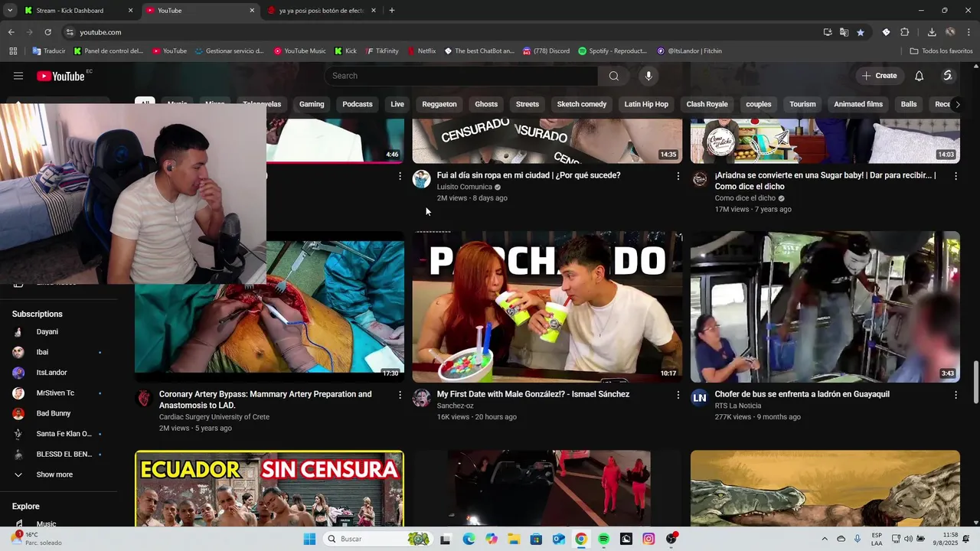This screenshot has width=980, height=551.
Task: Open Chrome downloads icon
Action: [x=932, y=32]
